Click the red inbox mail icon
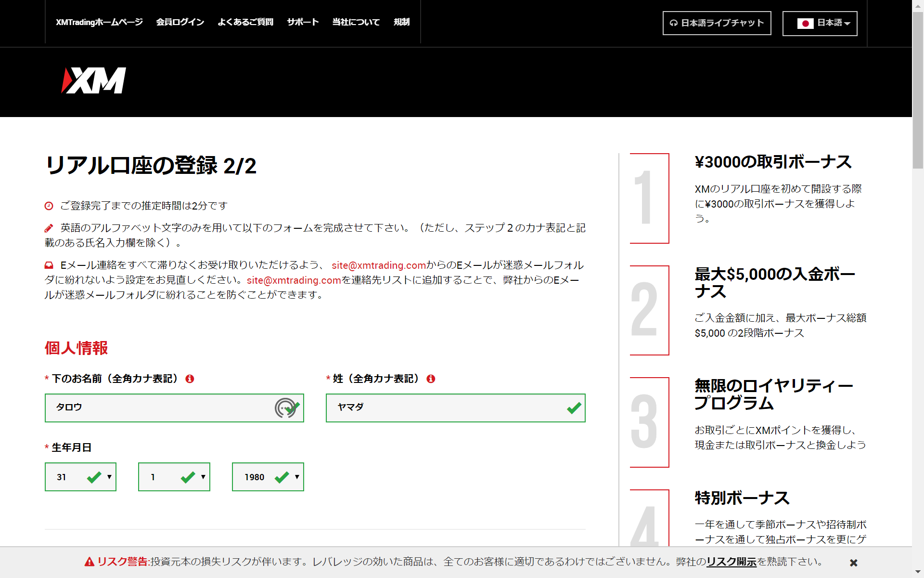The width and height of the screenshot is (924, 578). click(x=49, y=265)
